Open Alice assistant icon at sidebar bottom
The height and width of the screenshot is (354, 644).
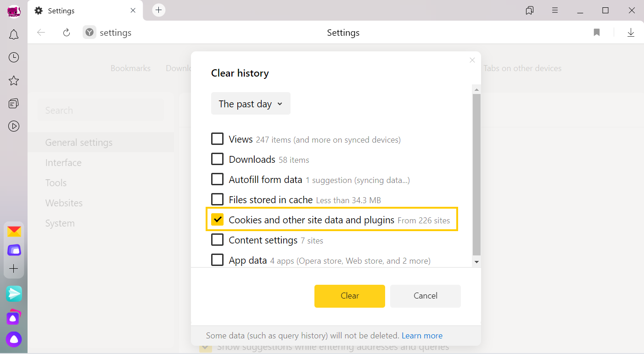tap(14, 339)
